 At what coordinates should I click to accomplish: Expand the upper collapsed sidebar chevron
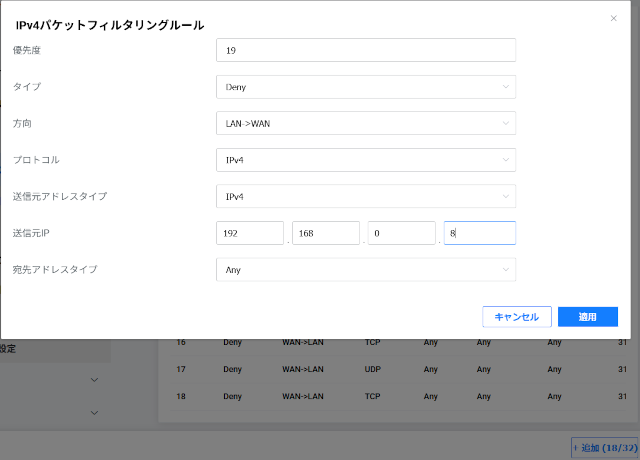[94, 380]
